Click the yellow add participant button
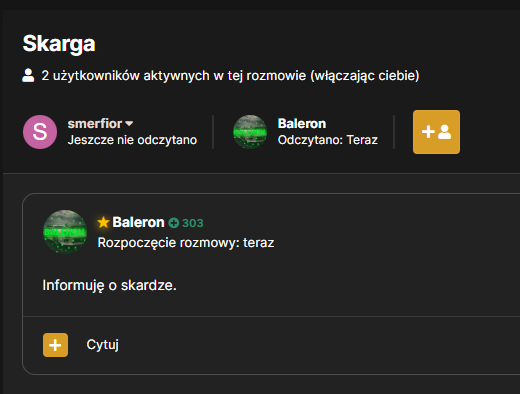Image resolution: width=520 pixels, height=394 pixels. pyautogui.click(x=436, y=132)
